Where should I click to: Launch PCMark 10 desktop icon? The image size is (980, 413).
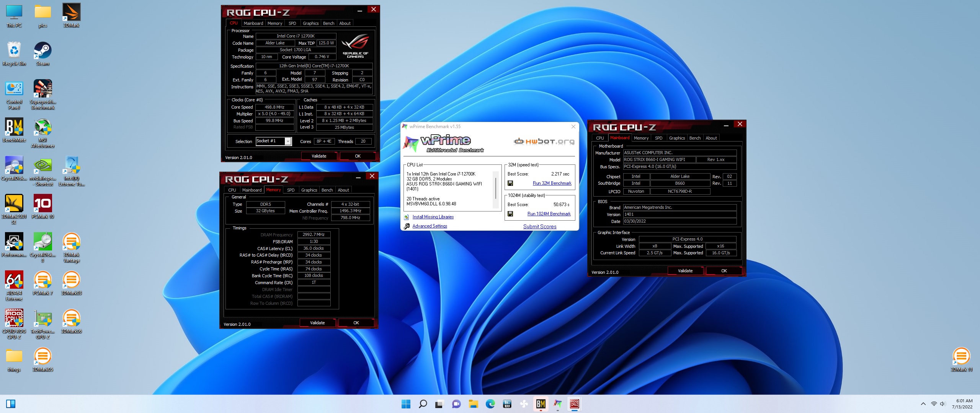42,206
